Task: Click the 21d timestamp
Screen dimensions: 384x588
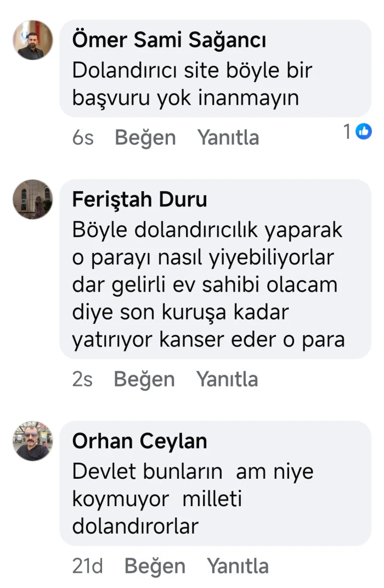Action: click(87, 565)
